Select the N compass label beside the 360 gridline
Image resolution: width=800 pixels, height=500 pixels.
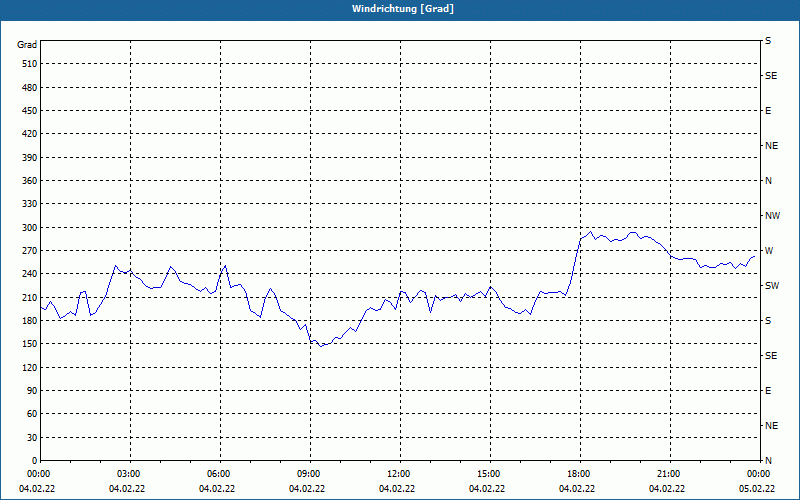tap(768, 181)
